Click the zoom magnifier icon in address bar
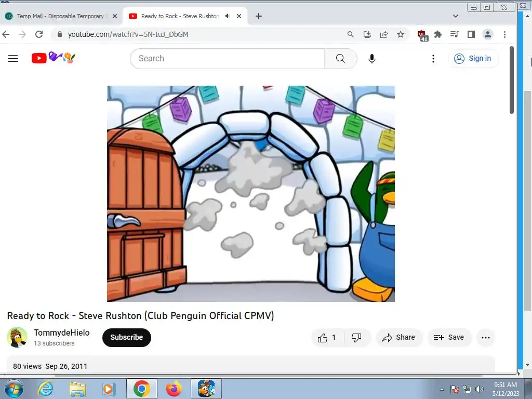532x399 pixels. 351,34
